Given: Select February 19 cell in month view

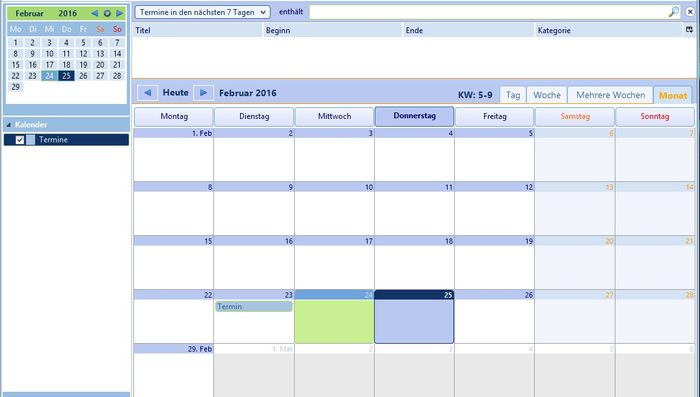Looking at the screenshot, I should tap(495, 263).
